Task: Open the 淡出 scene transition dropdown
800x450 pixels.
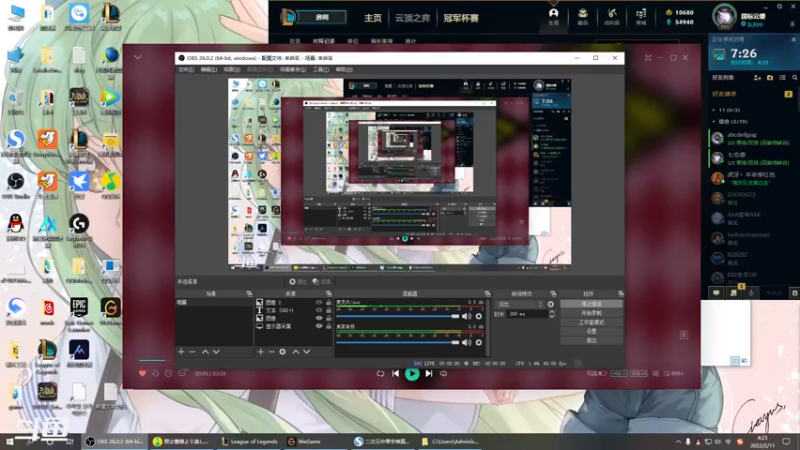Action: [520, 304]
